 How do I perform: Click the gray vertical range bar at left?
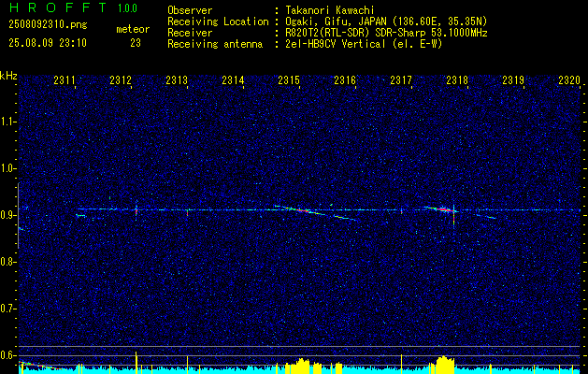(x=18, y=215)
